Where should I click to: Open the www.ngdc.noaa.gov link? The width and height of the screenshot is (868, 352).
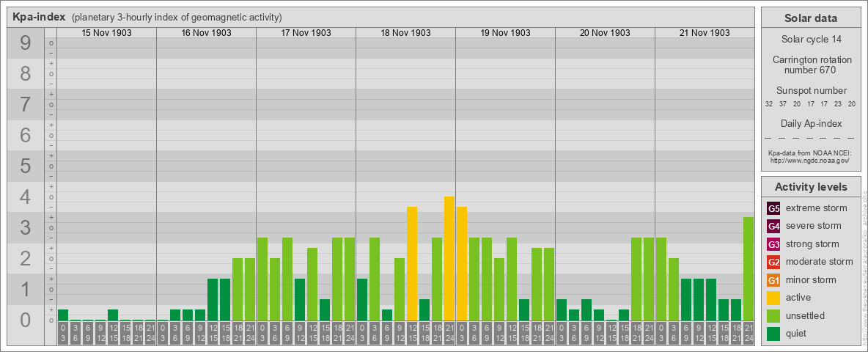click(810, 160)
